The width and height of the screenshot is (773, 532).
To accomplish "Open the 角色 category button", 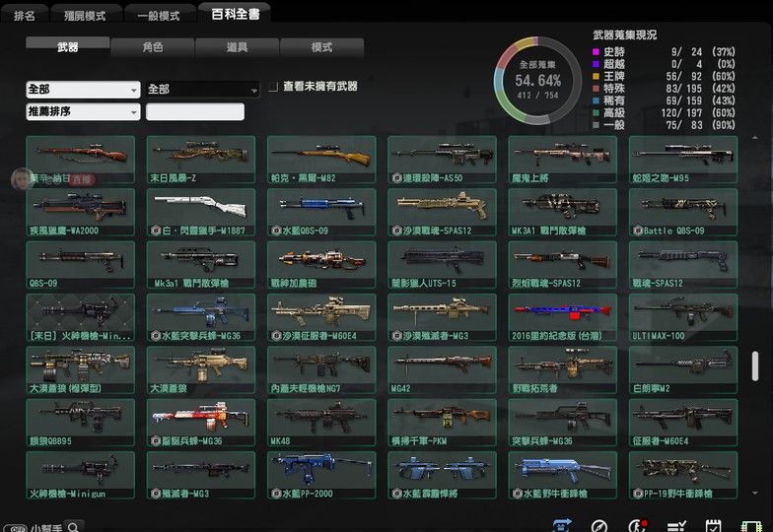I will [x=152, y=46].
